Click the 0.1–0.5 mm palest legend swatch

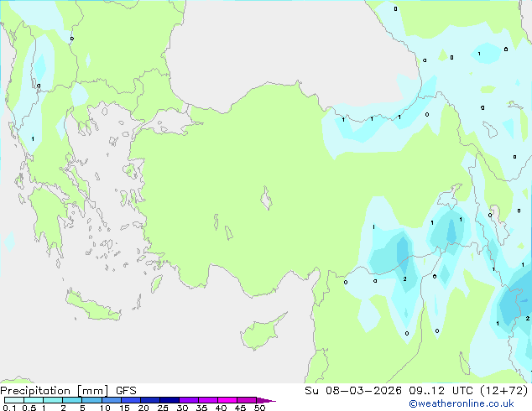pos(14,400)
